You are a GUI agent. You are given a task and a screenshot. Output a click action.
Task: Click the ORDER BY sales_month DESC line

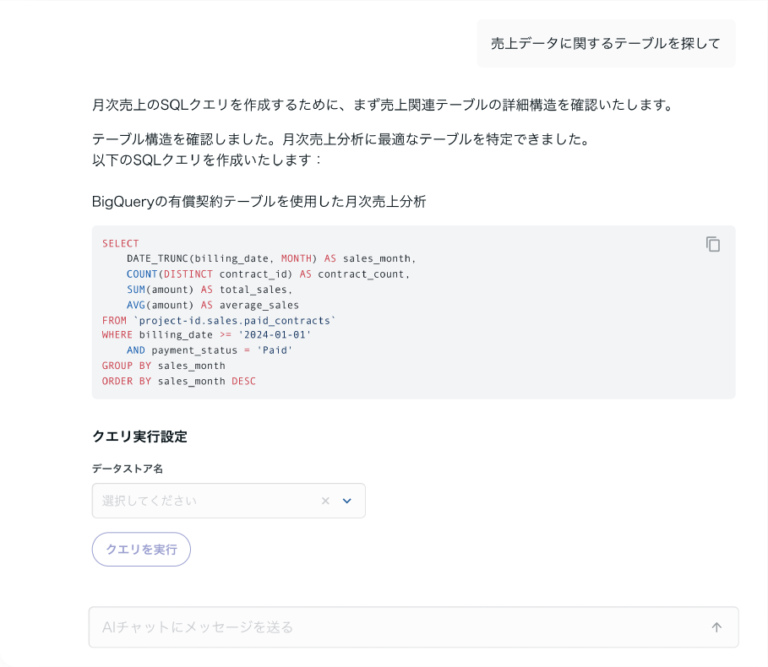point(179,381)
